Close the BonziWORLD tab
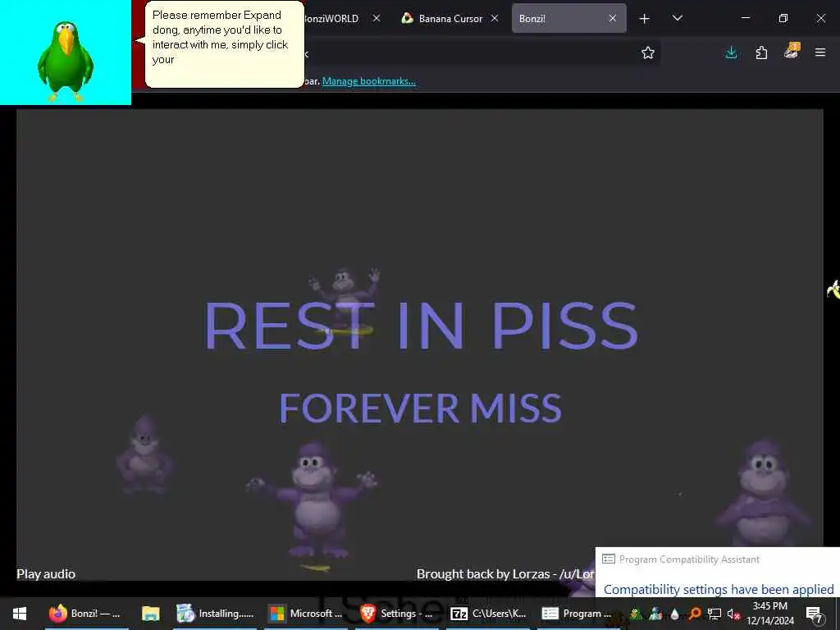Screen dimensions: 840x630 (377, 18)
